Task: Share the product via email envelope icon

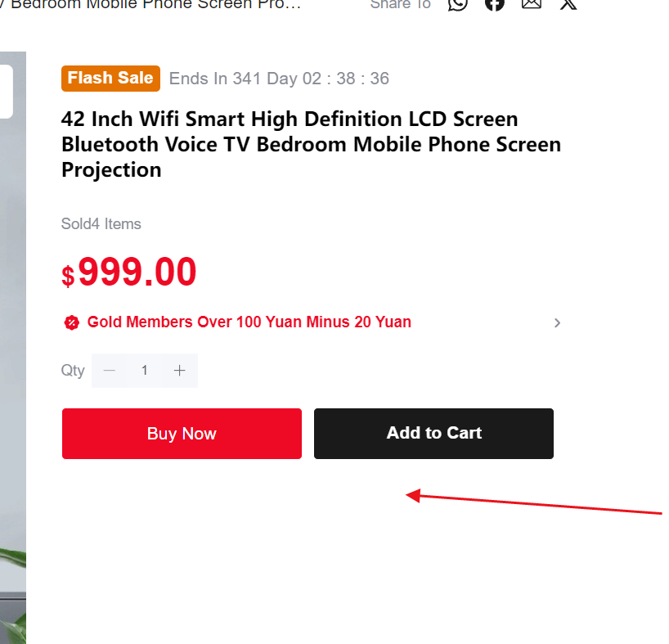Action: pyautogui.click(x=531, y=4)
